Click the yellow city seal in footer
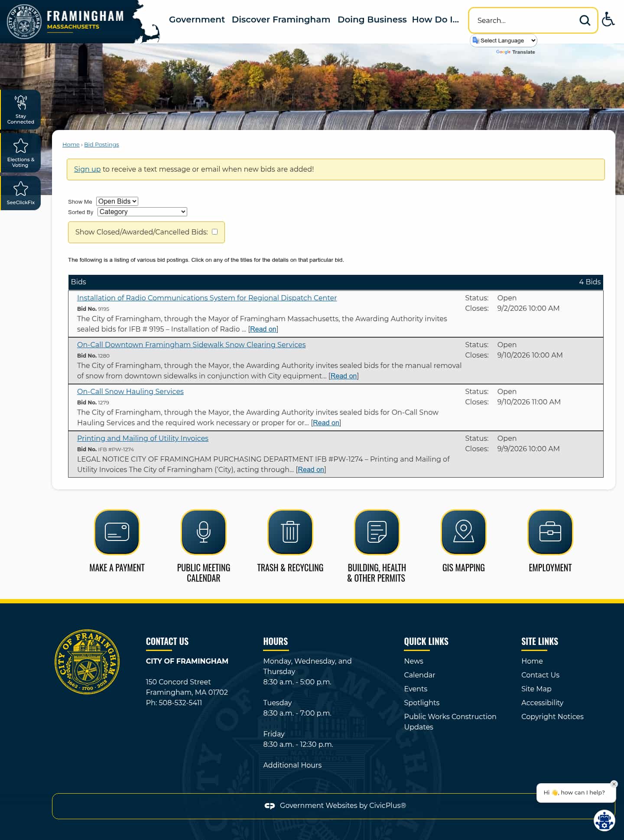The image size is (624, 840). (x=87, y=662)
